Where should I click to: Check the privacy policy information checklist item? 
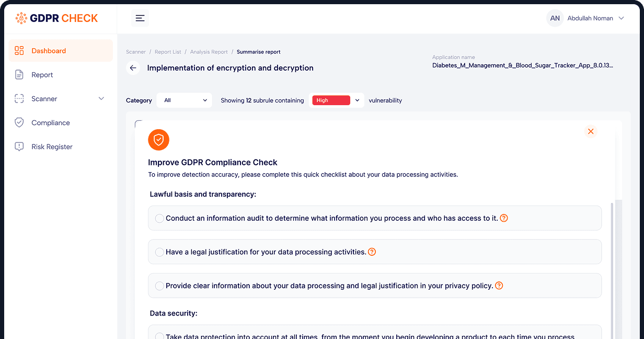tap(159, 286)
